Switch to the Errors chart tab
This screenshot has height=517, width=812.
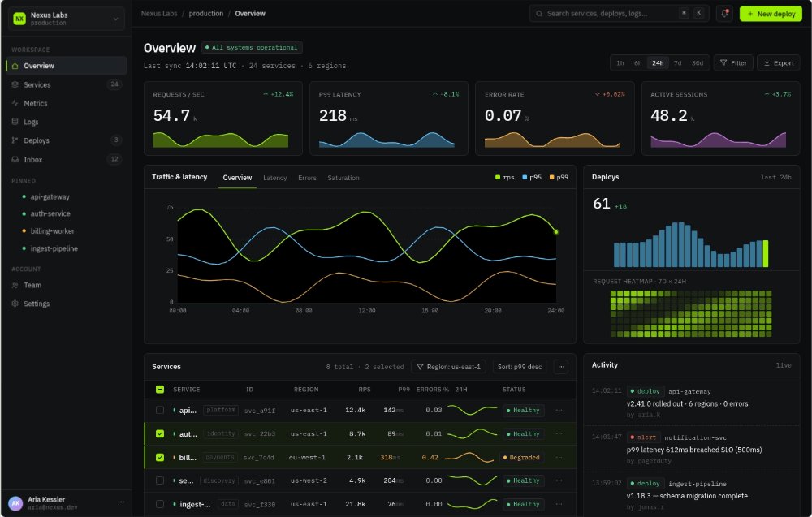[x=307, y=178]
